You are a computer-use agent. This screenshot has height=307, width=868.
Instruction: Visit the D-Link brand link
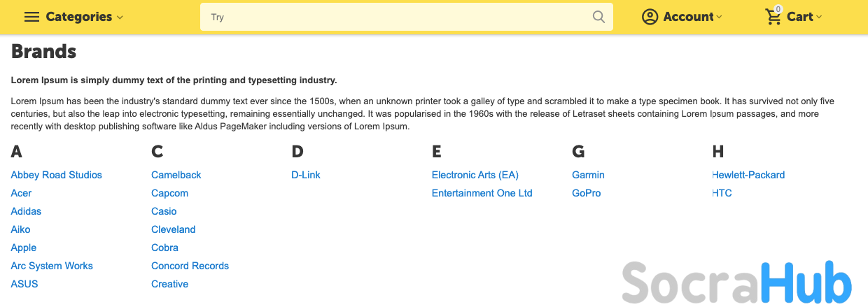click(x=306, y=175)
